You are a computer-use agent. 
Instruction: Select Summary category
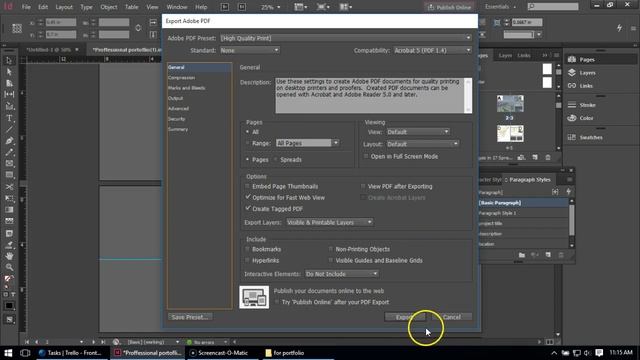[x=178, y=129]
